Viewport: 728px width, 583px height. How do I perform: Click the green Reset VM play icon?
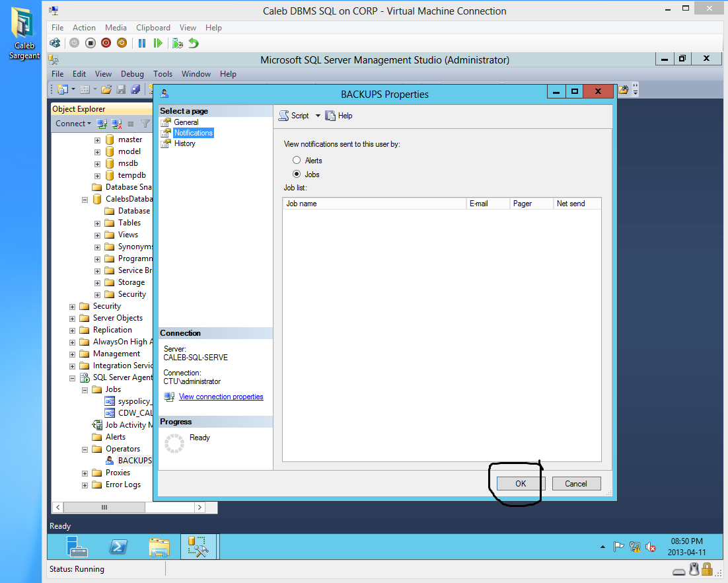(x=158, y=43)
